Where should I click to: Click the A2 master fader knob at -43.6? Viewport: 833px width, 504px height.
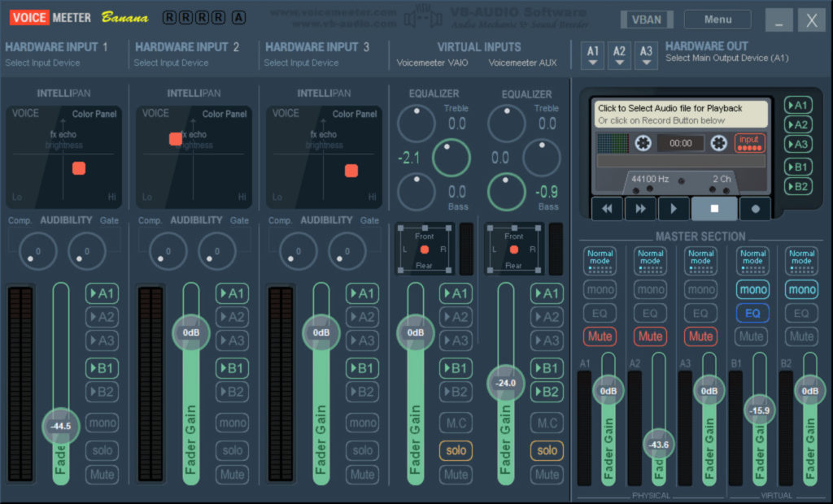point(659,445)
